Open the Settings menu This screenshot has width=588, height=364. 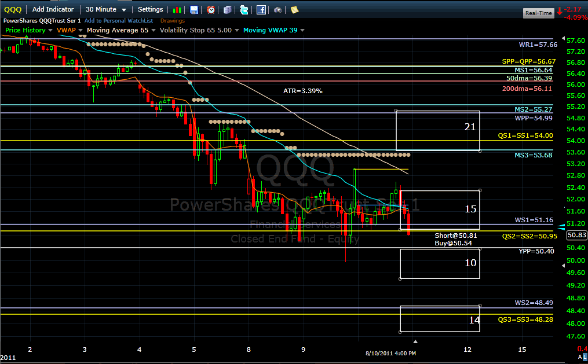click(x=151, y=9)
